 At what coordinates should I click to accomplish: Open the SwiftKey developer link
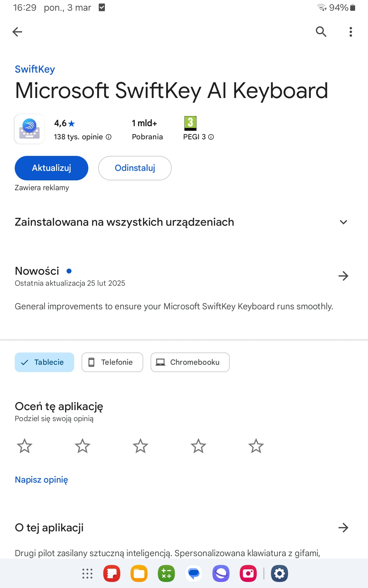tap(35, 69)
